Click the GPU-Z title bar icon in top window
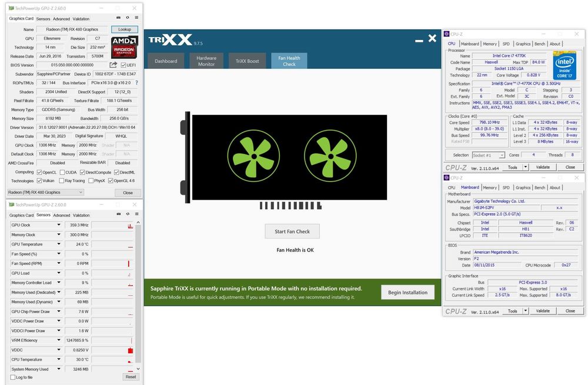 11,8
